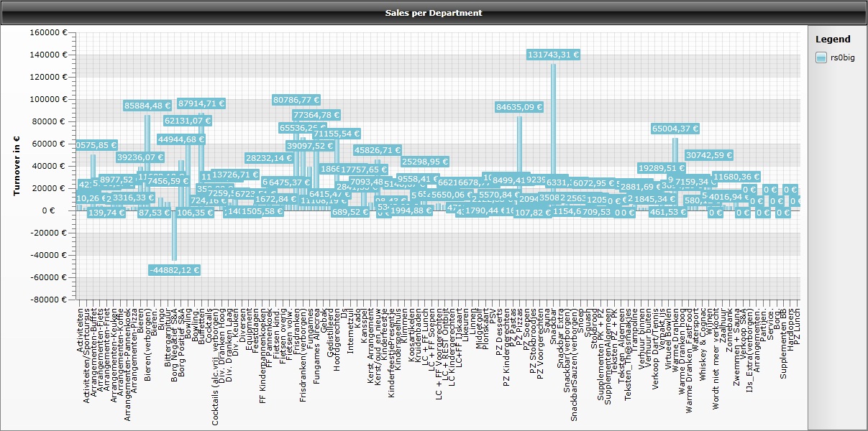Click the Sales per Department title bar
Screen dimensions: 868x431
pos(434,13)
